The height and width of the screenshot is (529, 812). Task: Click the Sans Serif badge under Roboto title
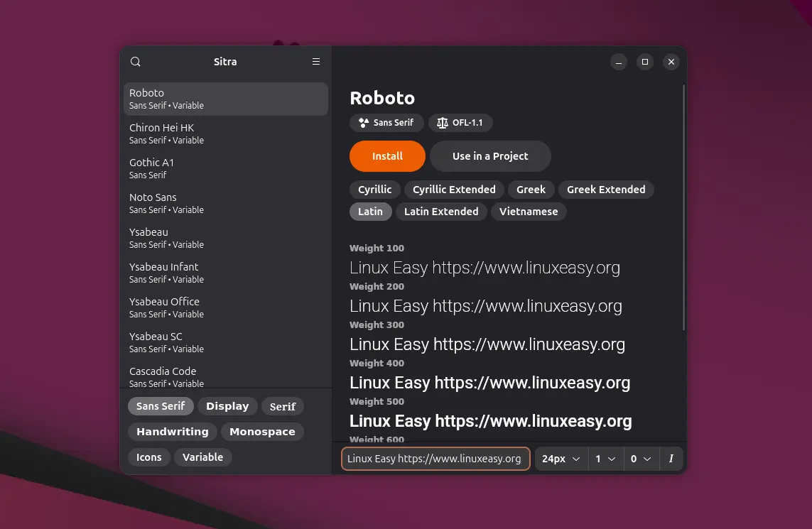pos(386,122)
